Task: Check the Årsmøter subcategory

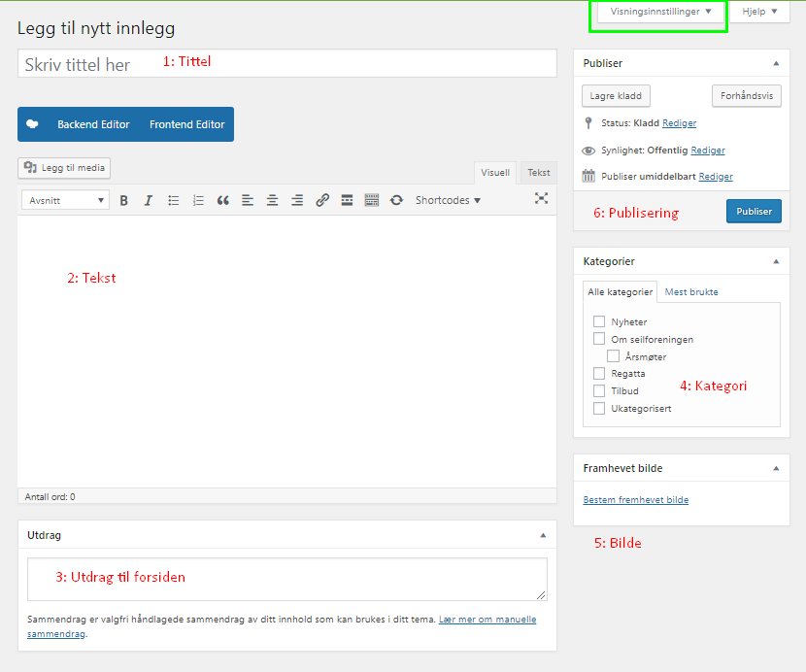Action: coord(613,355)
